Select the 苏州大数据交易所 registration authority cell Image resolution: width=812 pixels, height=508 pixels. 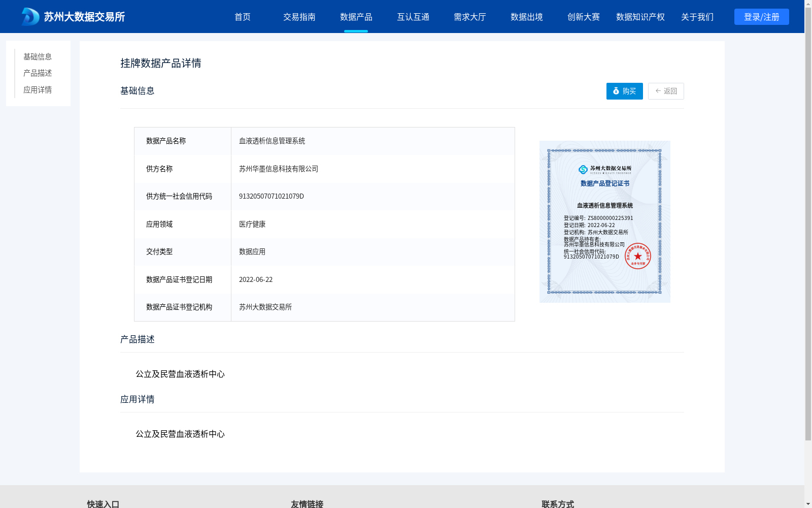[x=373, y=307]
